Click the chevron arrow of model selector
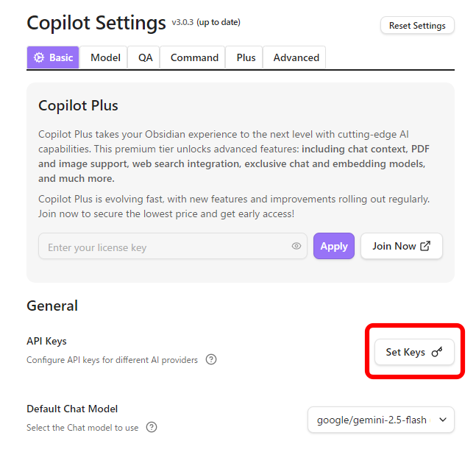 [x=442, y=420]
